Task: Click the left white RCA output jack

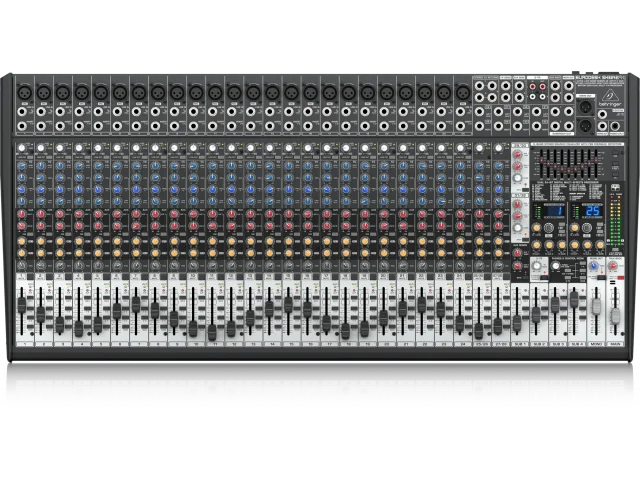Action: [x=533, y=97]
